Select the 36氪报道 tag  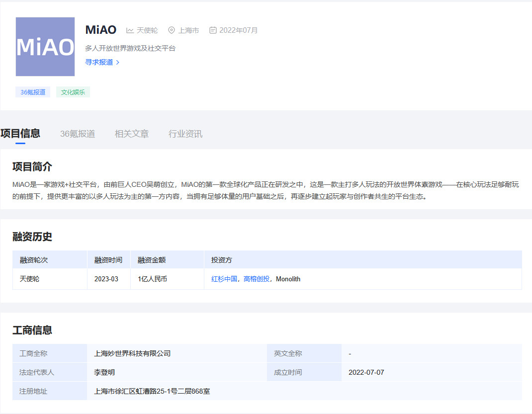[x=33, y=92]
